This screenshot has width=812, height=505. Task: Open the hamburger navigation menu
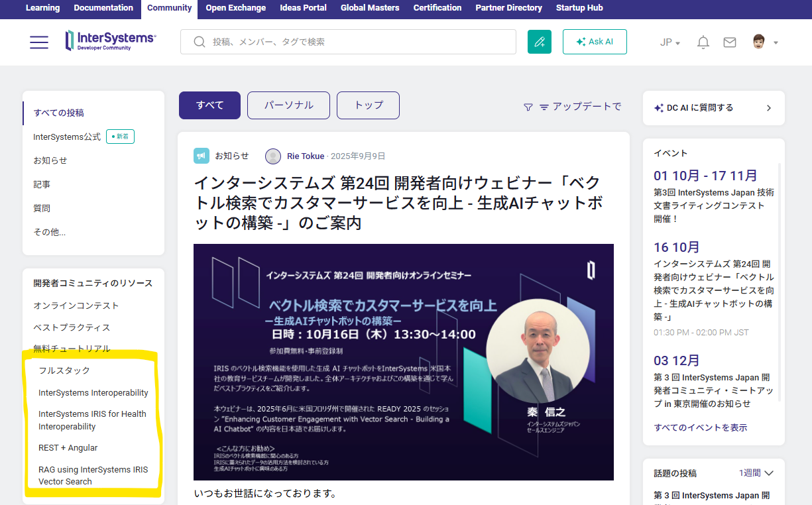(39, 42)
